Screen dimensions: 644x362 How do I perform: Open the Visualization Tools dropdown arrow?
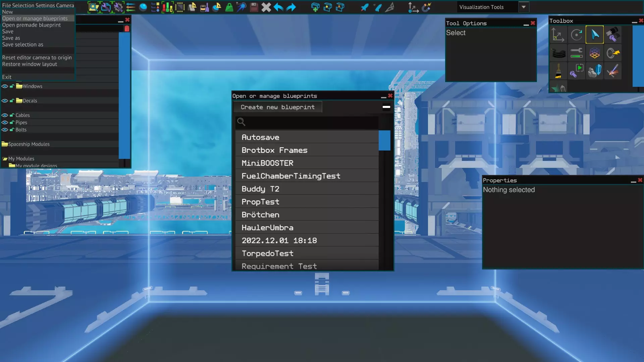tap(523, 7)
